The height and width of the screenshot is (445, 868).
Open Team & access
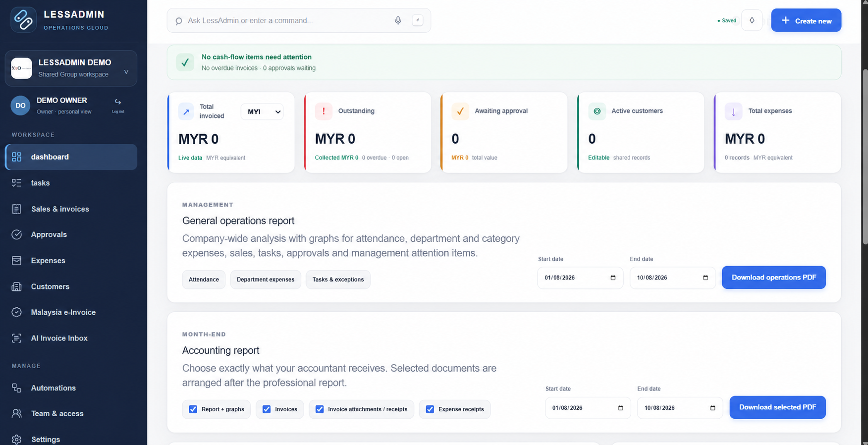tap(71, 413)
